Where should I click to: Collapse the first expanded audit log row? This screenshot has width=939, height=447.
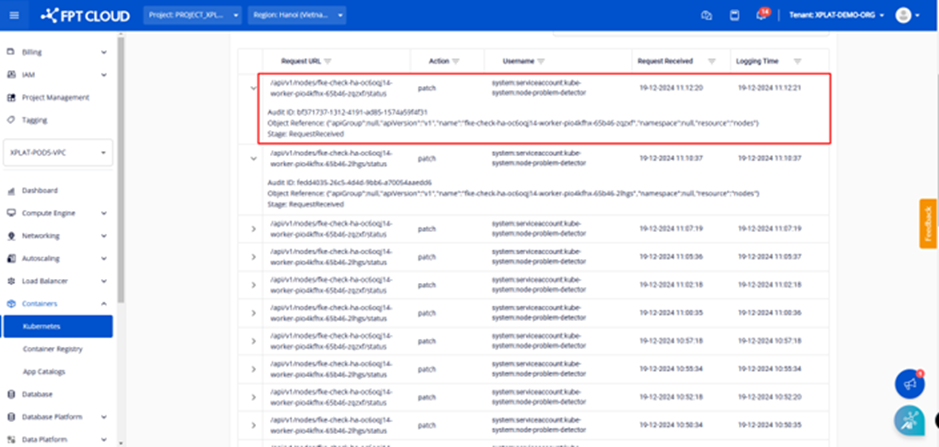252,88
